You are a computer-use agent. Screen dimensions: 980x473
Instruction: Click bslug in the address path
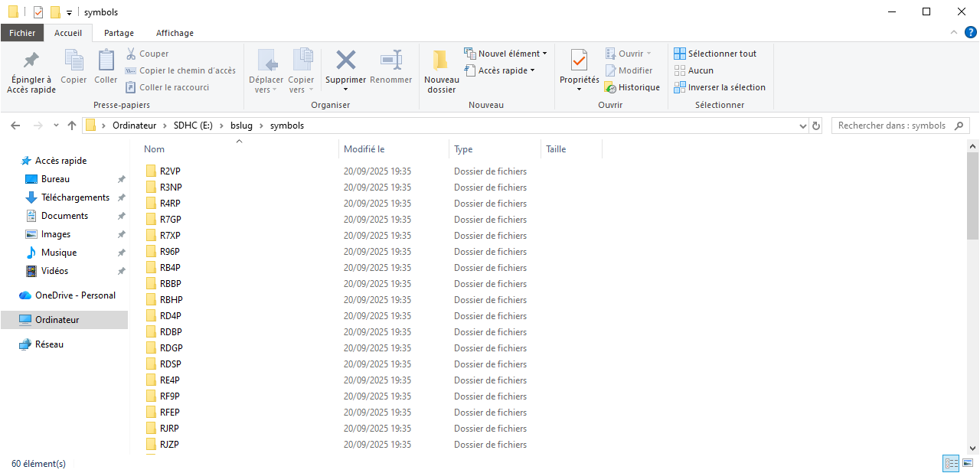[x=241, y=126]
